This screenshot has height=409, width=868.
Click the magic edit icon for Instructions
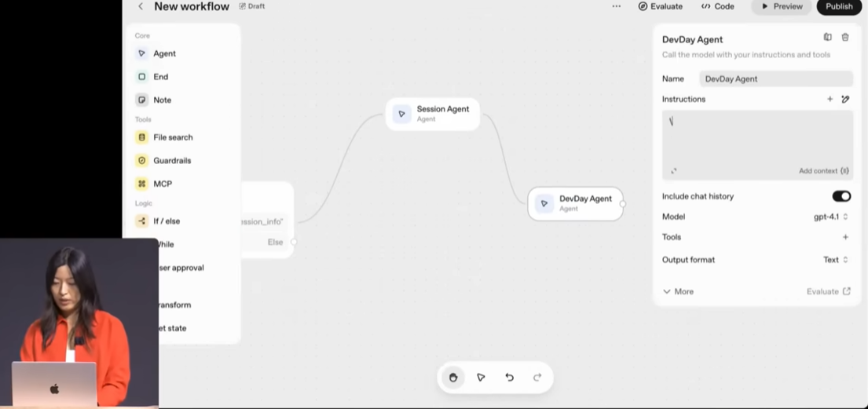tap(845, 99)
